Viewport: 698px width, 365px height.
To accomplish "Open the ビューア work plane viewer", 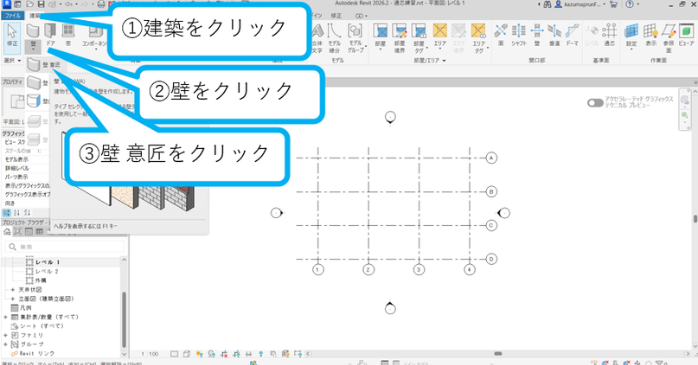I will coord(686,35).
